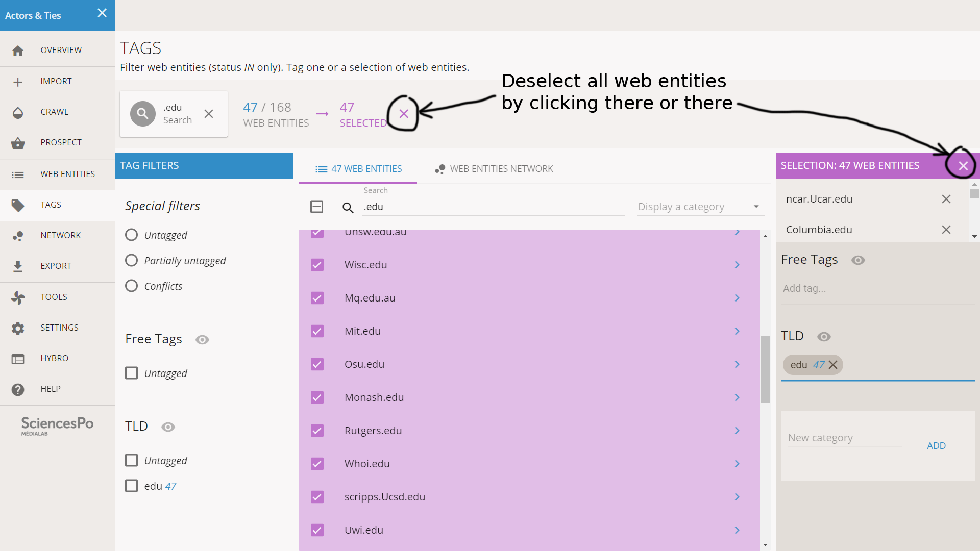Toggle Free Tags visibility in Tag Filters
This screenshot has width=980, height=551.
(202, 340)
